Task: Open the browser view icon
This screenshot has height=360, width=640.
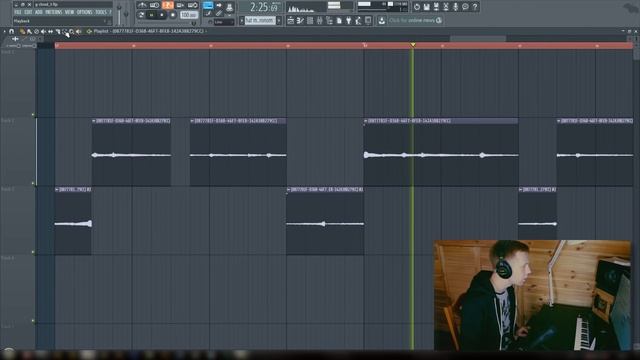Action: (329, 20)
